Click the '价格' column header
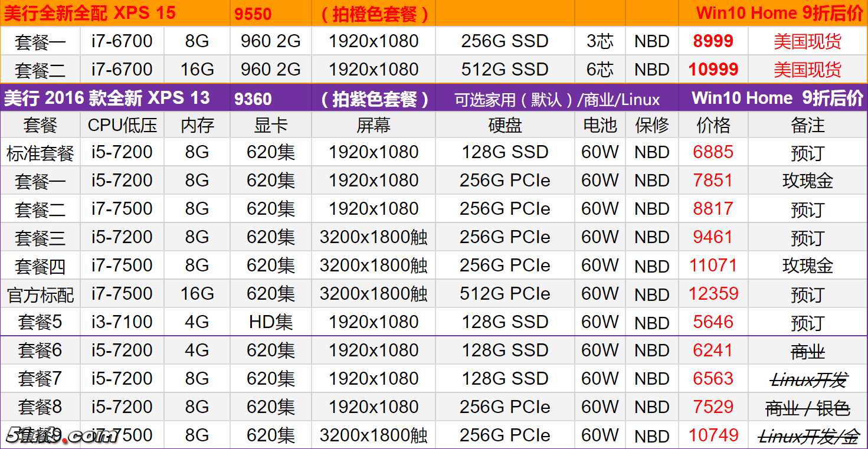The width and height of the screenshot is (868, 449). click(713, 125)
